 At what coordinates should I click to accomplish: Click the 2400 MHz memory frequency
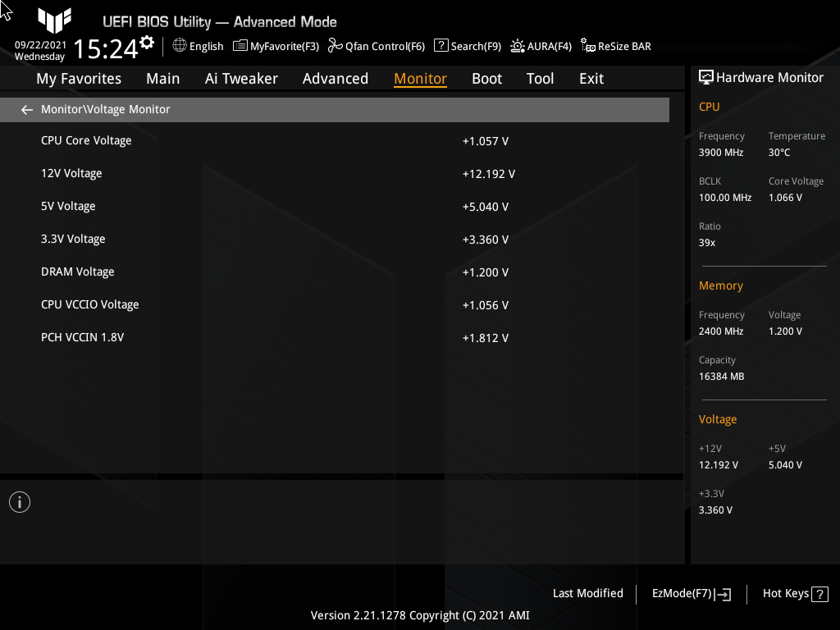[x=721, y=331]
